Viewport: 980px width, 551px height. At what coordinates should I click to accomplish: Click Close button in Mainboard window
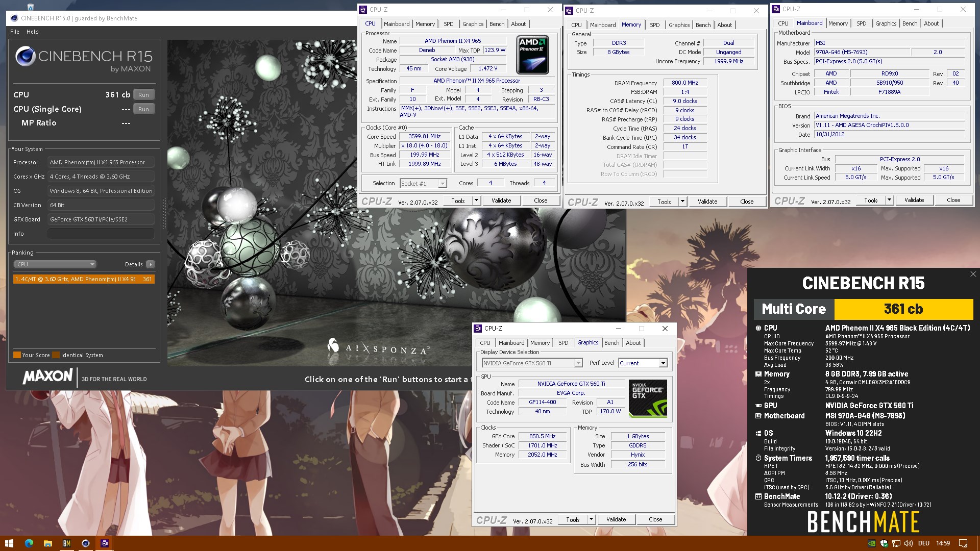[x=953, y=200]
